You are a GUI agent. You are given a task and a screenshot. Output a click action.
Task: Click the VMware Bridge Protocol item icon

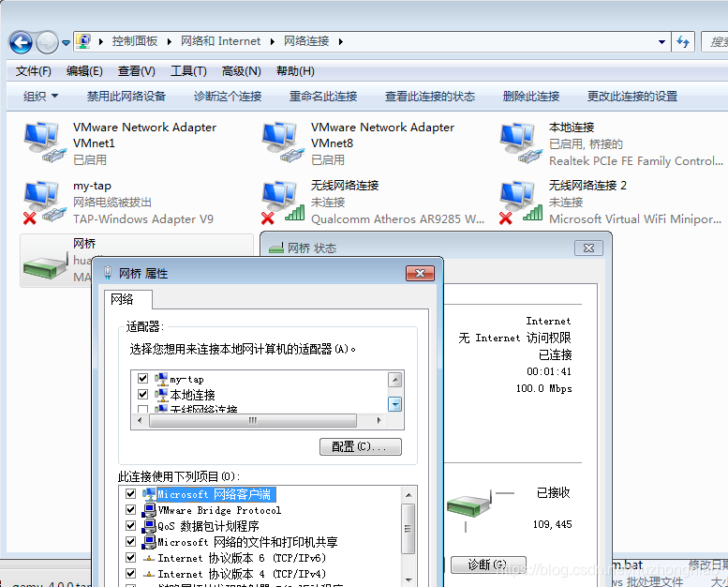[x=149, y=510]
